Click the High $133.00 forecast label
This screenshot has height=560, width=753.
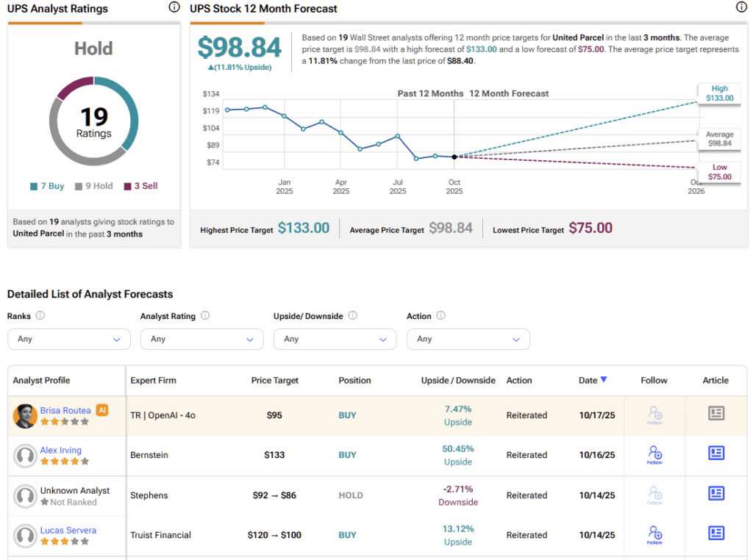click(x=719, y=93)
